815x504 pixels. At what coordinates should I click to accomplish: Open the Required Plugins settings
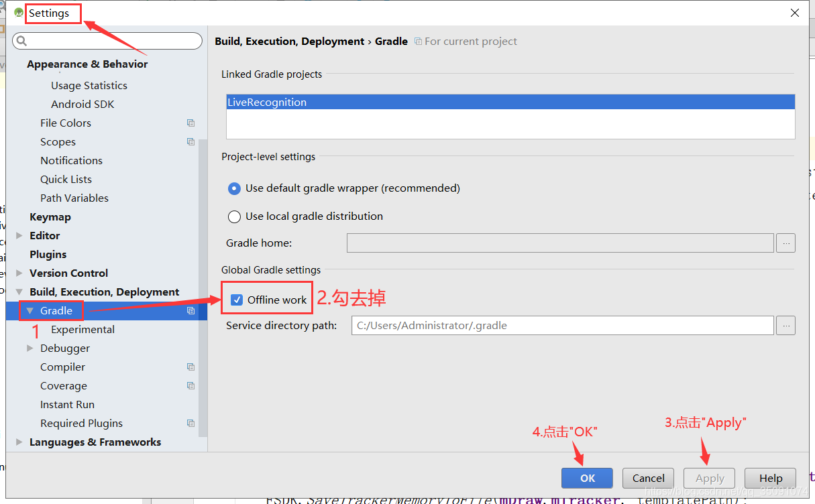[81, 423]
